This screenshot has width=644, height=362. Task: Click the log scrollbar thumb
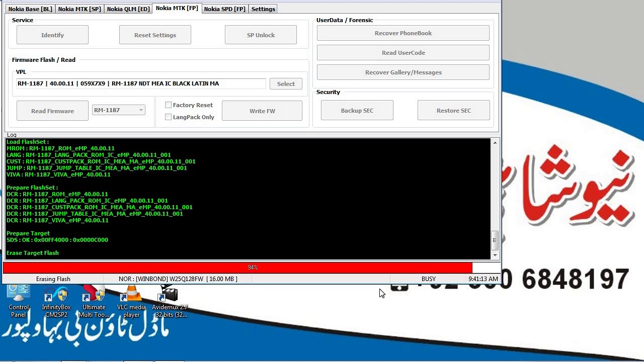(x=495, y=240)
